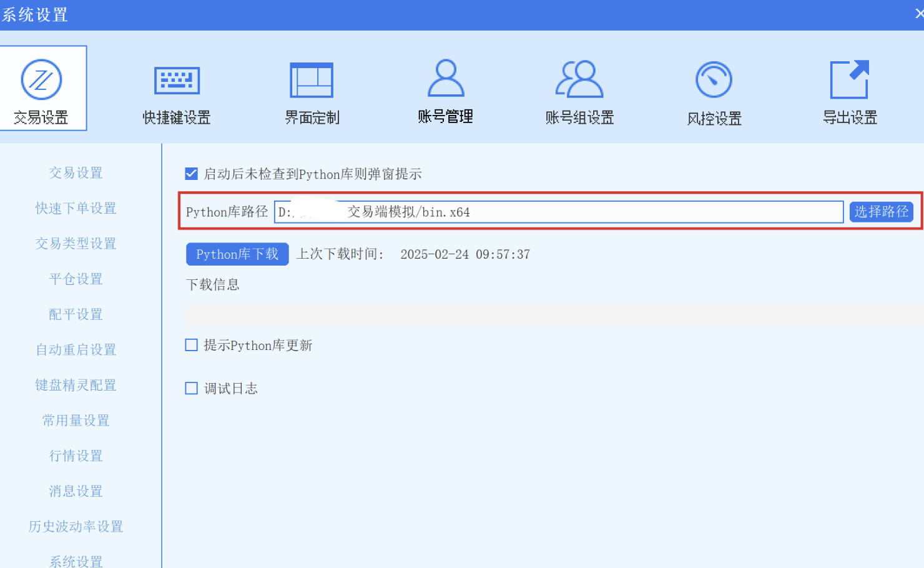Screen dimensions: 924x568
Task: Click the Python库下载 download button
Action: pos(237,254)
